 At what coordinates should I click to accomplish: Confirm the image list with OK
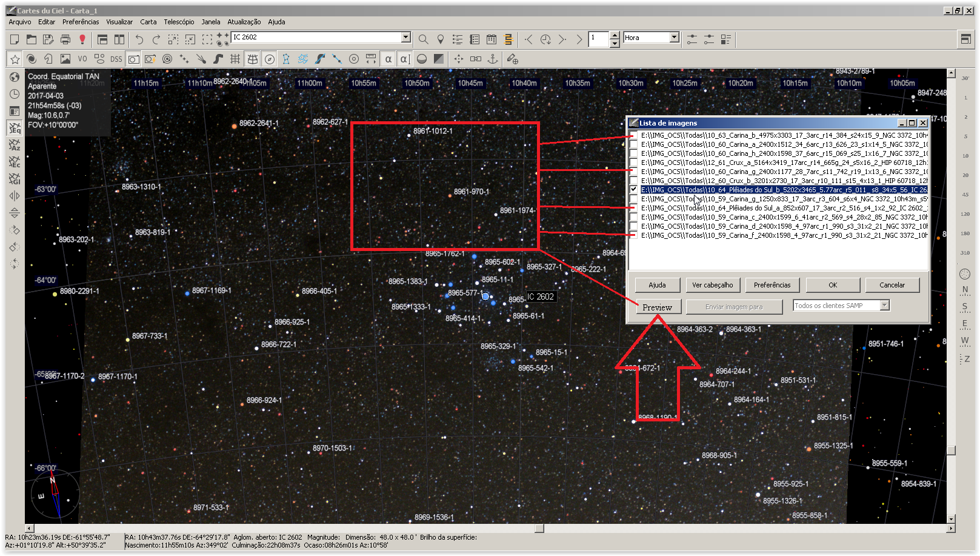tap(833, 285)
